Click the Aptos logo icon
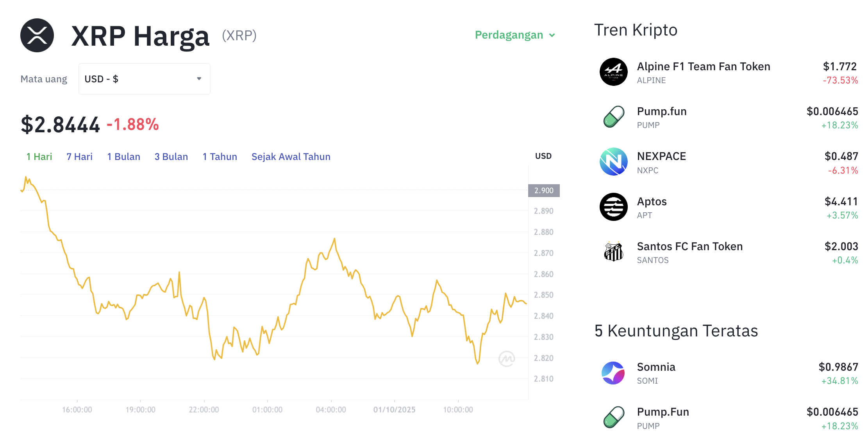 click(613, 207)
